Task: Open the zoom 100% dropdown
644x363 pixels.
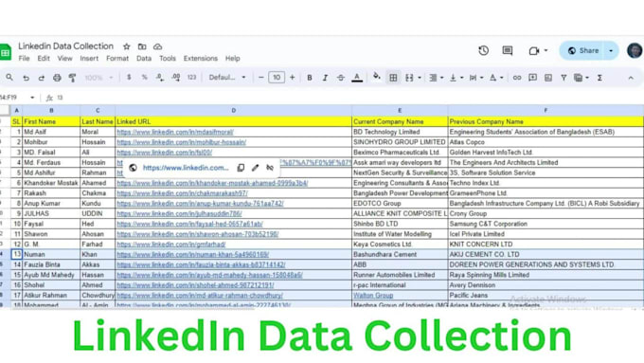Action: (98, 78)
